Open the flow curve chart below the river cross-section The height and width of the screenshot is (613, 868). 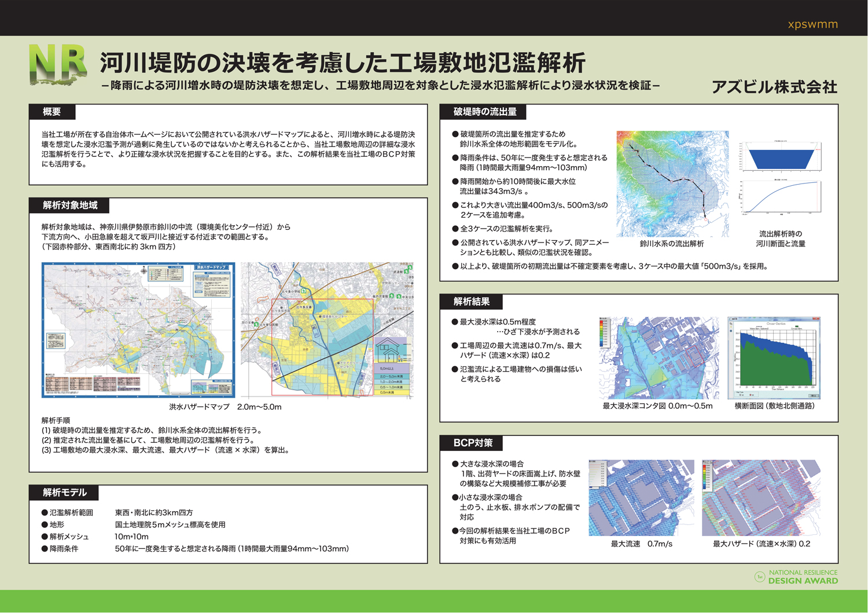(x=781, y=198)
